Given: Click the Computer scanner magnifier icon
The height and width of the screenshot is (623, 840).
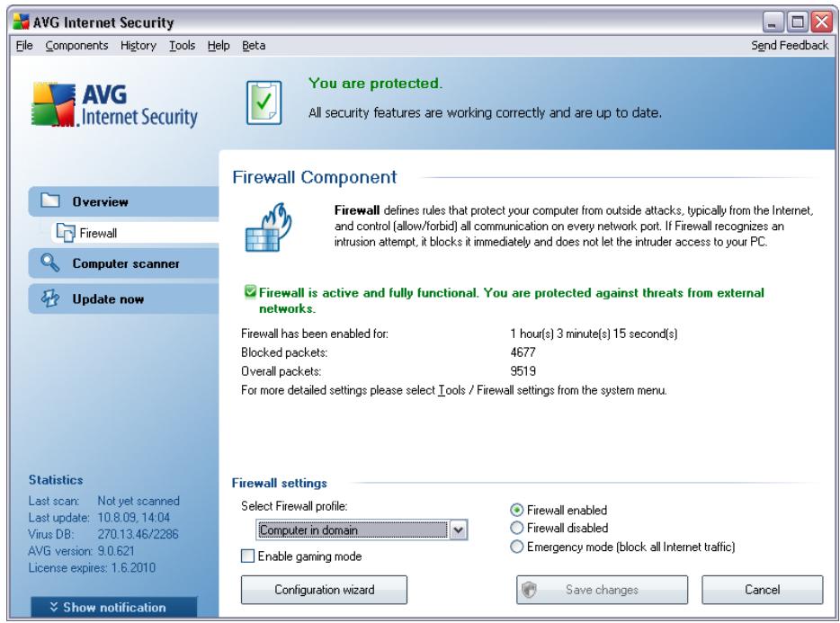Looking at the screenshot, I should pyautogui.click(x=50, y=263).
